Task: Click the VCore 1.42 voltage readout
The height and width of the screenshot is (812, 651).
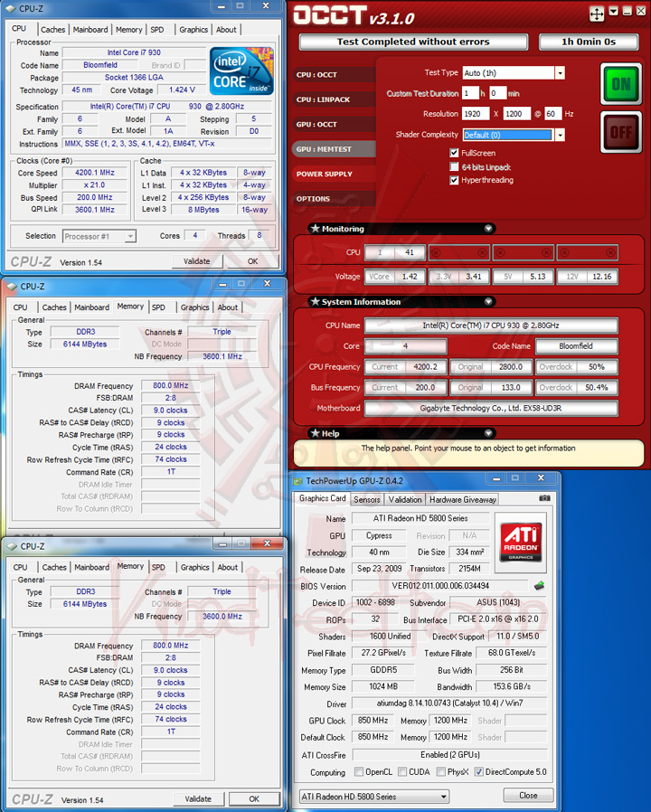Action: point(395,277)
